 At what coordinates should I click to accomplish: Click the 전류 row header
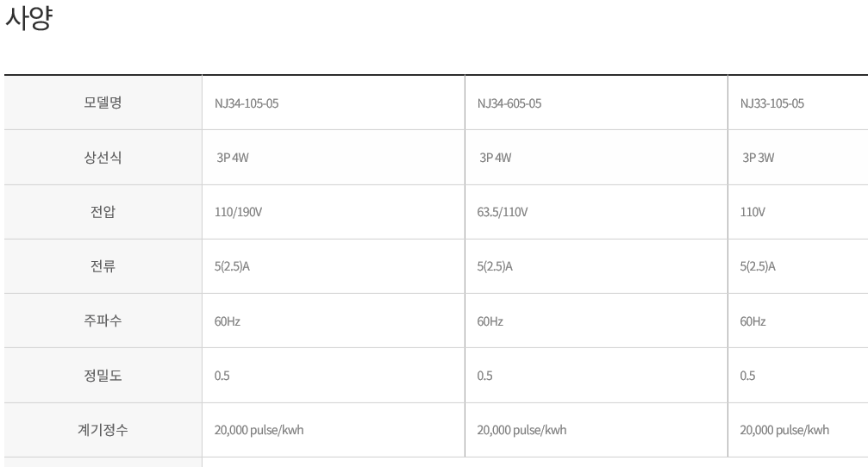103,266
